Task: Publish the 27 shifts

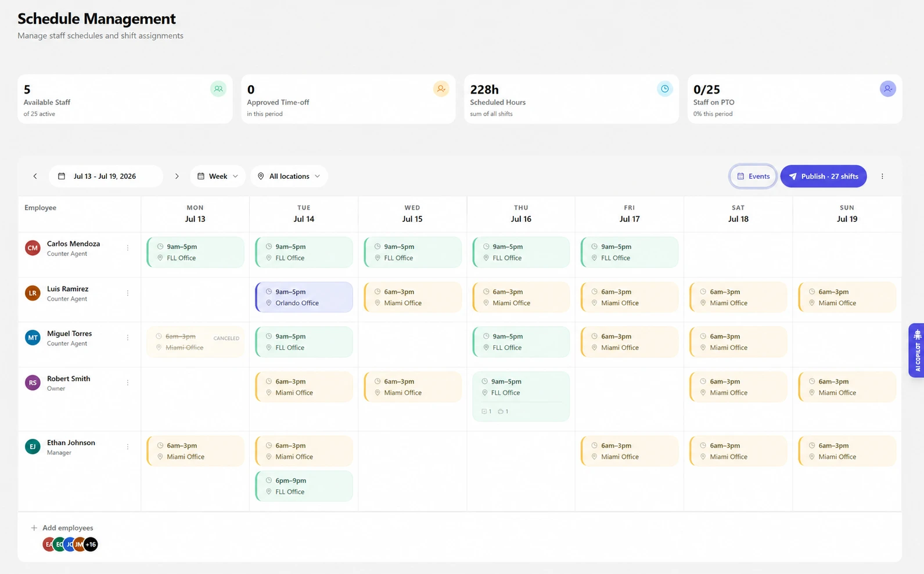Action: point(824,176)
